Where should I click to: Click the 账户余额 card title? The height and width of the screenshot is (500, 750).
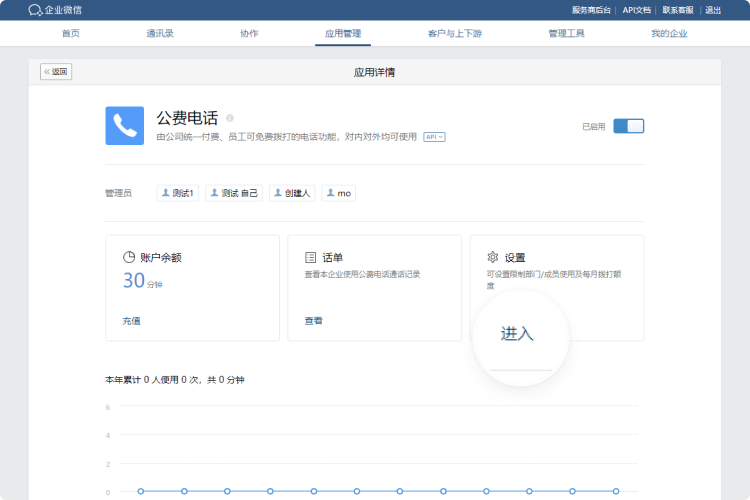(x=161, y=257)
